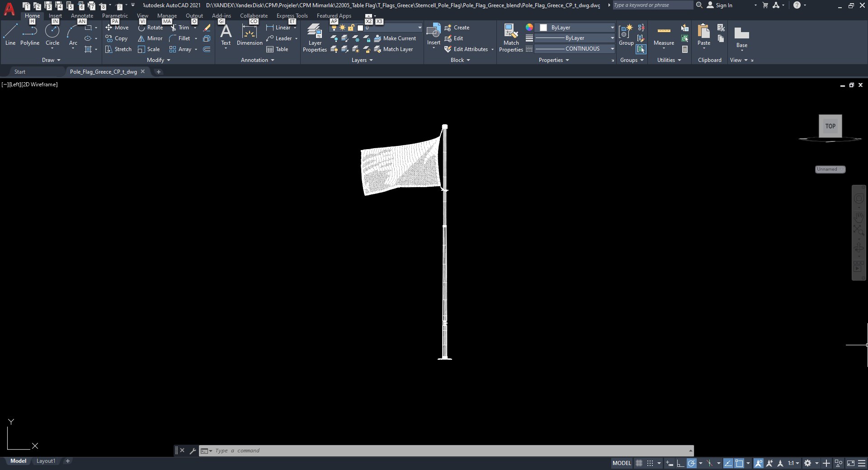This screenshot has height=470, width=868.
Task: Select the Line drawing tool
Action: pos(10,35)
